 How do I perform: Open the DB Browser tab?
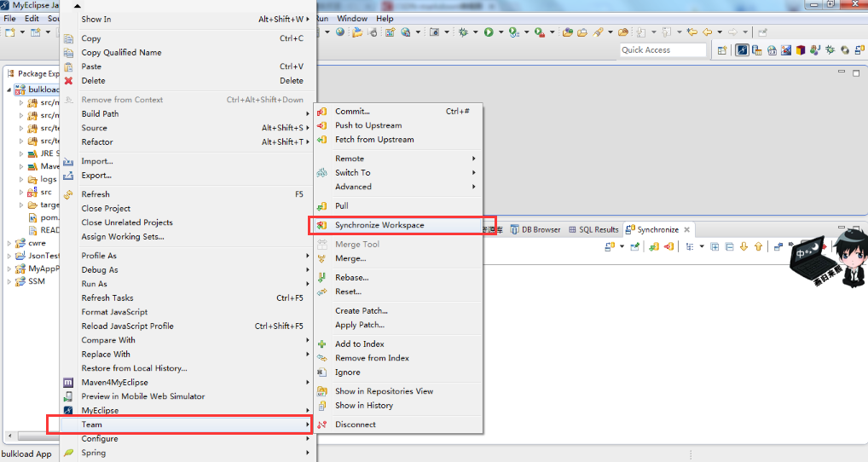(535, 229)
